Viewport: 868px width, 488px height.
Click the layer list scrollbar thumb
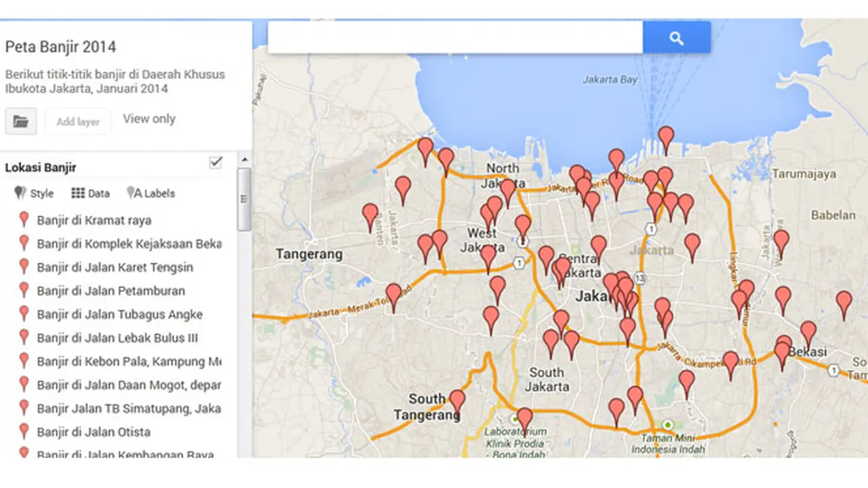click(244, 199)
